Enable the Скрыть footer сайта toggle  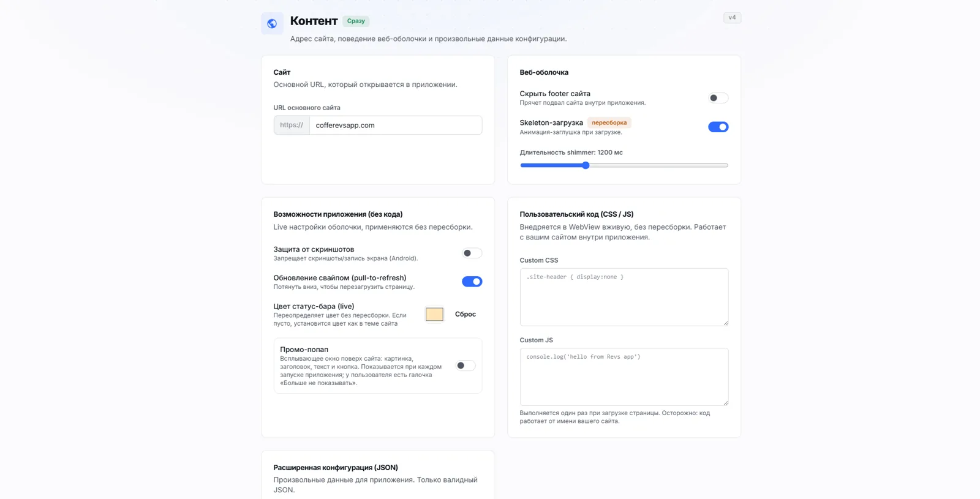coord(718,98)
